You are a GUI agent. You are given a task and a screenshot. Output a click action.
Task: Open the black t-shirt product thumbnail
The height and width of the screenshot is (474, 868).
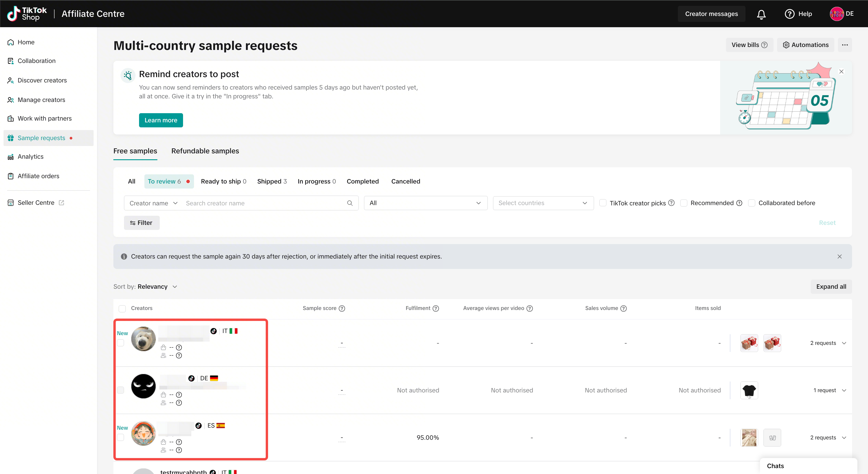[x=749, y=390]
